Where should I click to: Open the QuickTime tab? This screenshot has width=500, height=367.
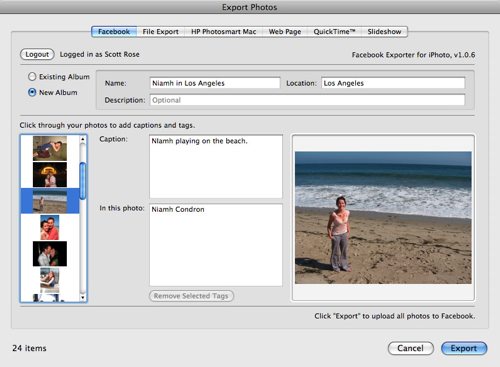tap(334, 32)
